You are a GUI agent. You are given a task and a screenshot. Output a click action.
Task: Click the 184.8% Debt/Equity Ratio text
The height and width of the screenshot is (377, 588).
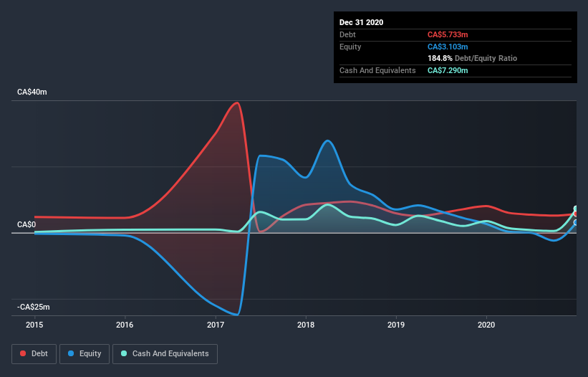[473, 59]
